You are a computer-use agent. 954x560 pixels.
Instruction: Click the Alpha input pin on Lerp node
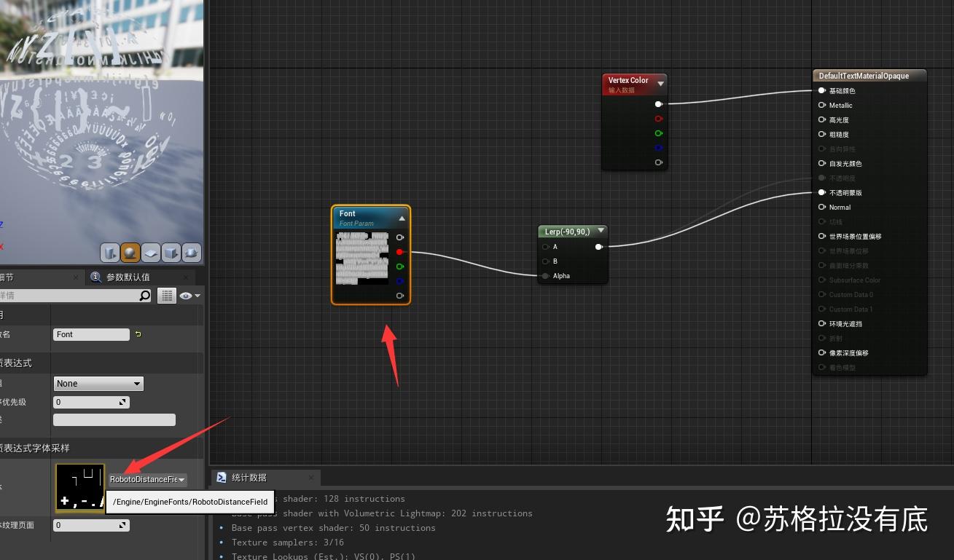[x=546, y=276]
